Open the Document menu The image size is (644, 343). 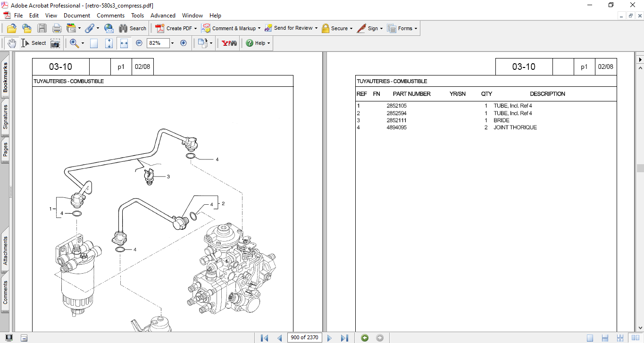[x=77, y=16]
